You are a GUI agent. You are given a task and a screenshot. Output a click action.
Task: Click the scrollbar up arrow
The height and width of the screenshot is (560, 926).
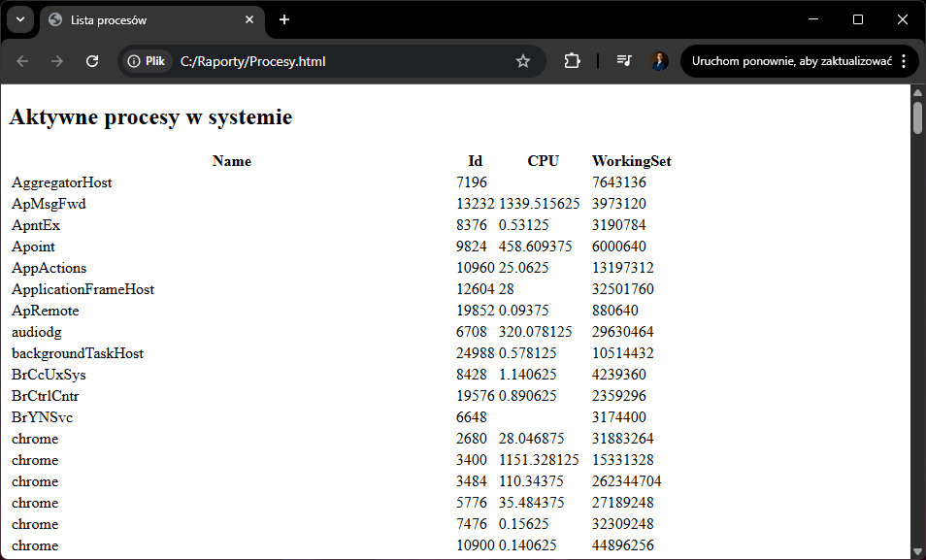click(x=917, y=92)
